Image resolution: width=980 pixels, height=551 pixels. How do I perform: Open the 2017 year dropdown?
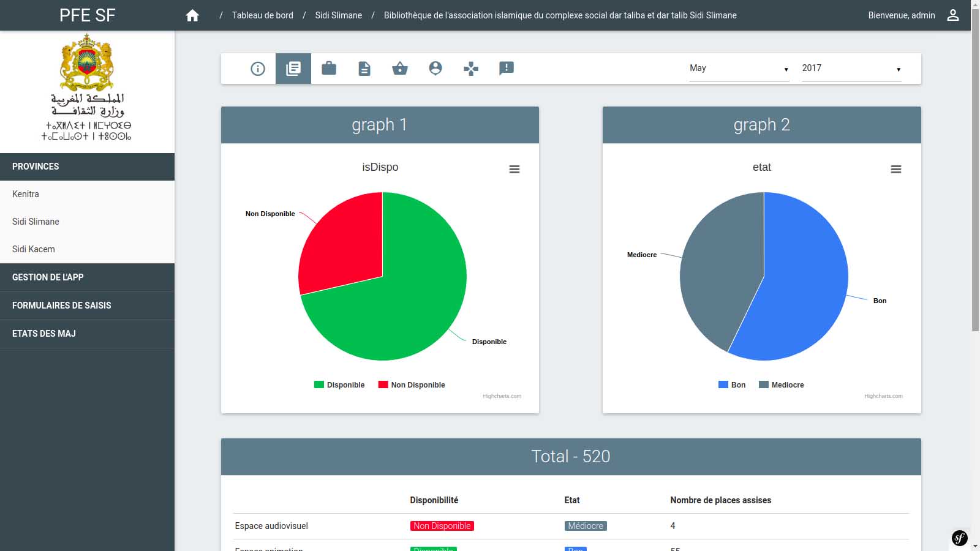(x=851, y=69)
